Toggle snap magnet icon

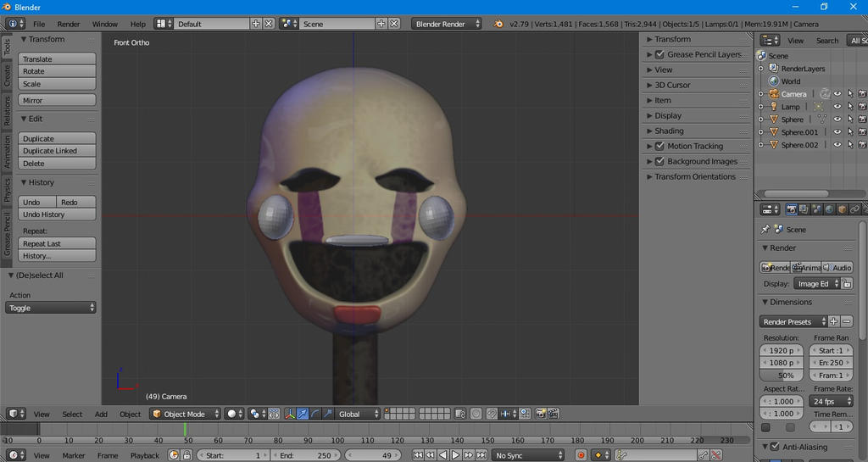coord(492,414)
